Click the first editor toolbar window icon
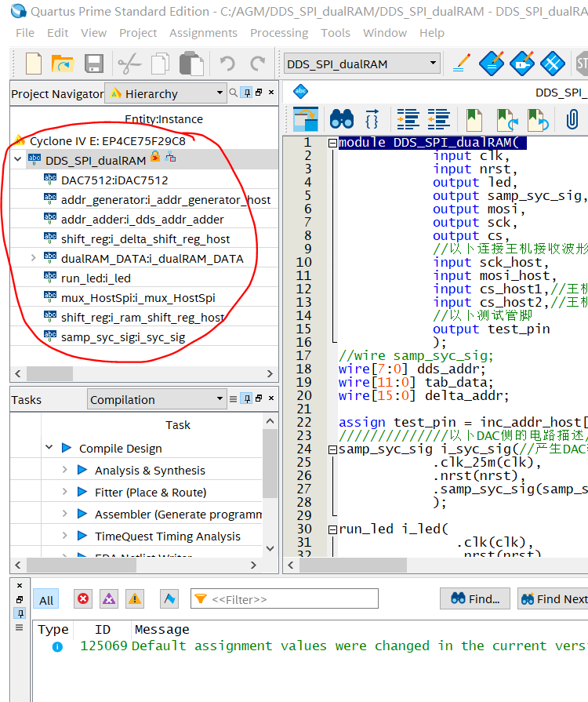This screenshot has width=588, height=702. tap(306, 119)
